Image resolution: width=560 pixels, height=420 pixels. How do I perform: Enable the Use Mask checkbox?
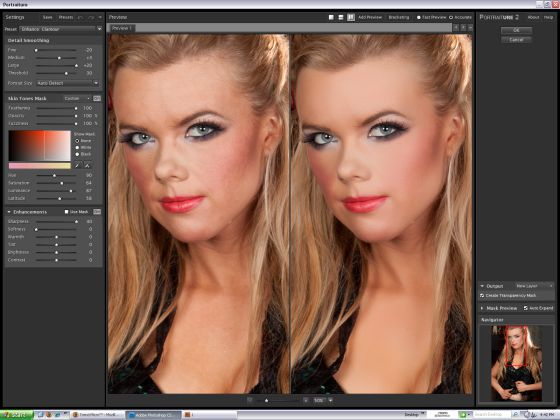(66, 212)
